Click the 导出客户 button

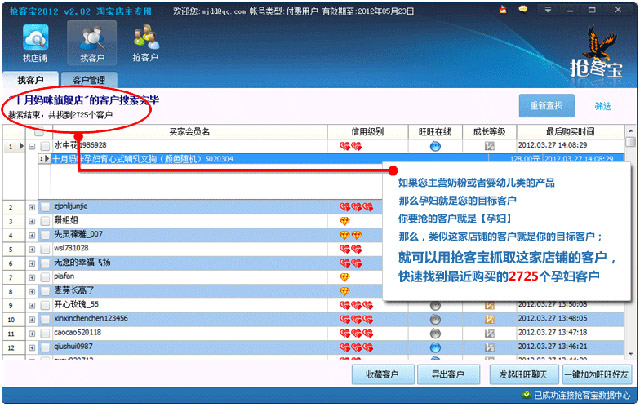click(448, 374)
